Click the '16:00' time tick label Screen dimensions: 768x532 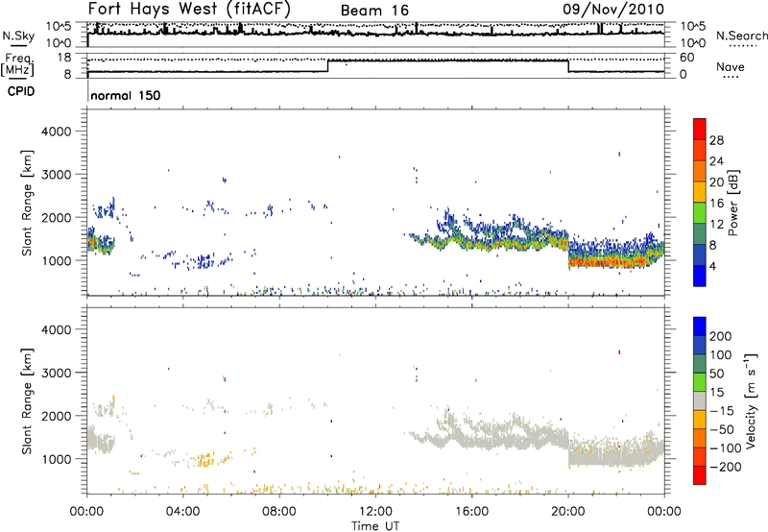pyautogui.click(x=471, y=512)
